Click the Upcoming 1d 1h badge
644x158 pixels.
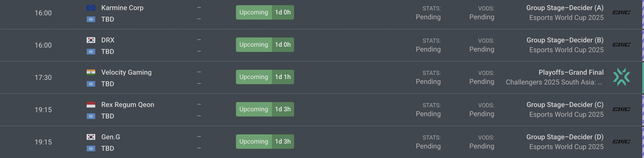[265, 77]
